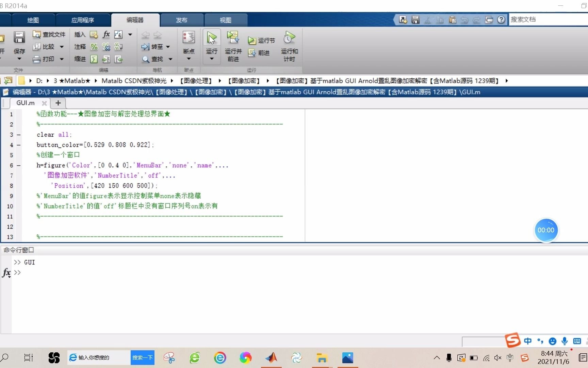Screen dimensions: 588x368
Task: Click Matalb CSDN紫极神光 path folder
Action: tap(134, 81)
